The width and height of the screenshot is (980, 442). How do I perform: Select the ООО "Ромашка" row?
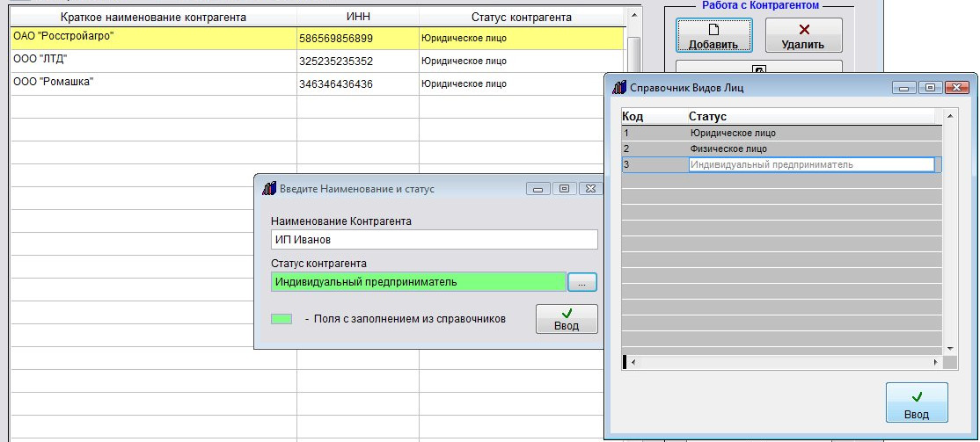tap(318, 83)
